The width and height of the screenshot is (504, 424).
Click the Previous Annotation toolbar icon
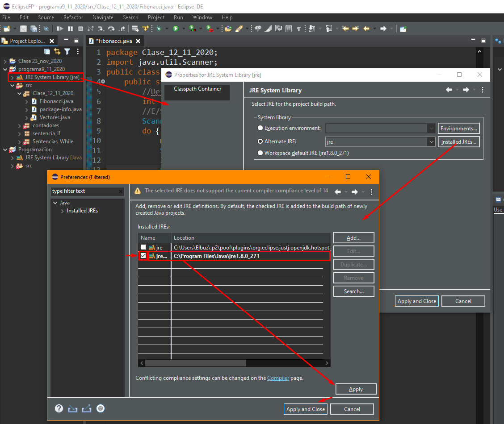pos(329,29)
